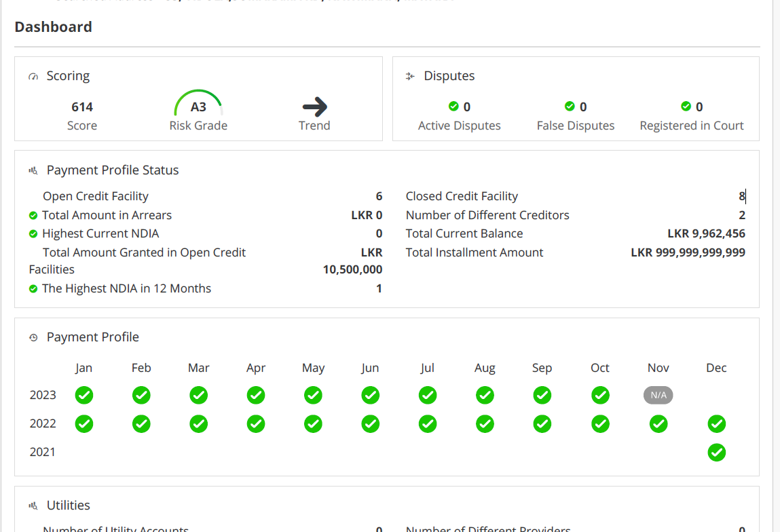Click the 2021 year row label
The width and height of the screenshot is (780, 532).
click(43, 452)
